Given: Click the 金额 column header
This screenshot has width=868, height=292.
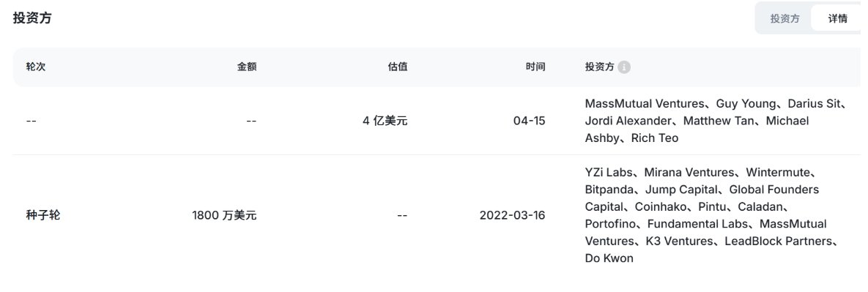Looking at the screenshot, I should [247, 67].
